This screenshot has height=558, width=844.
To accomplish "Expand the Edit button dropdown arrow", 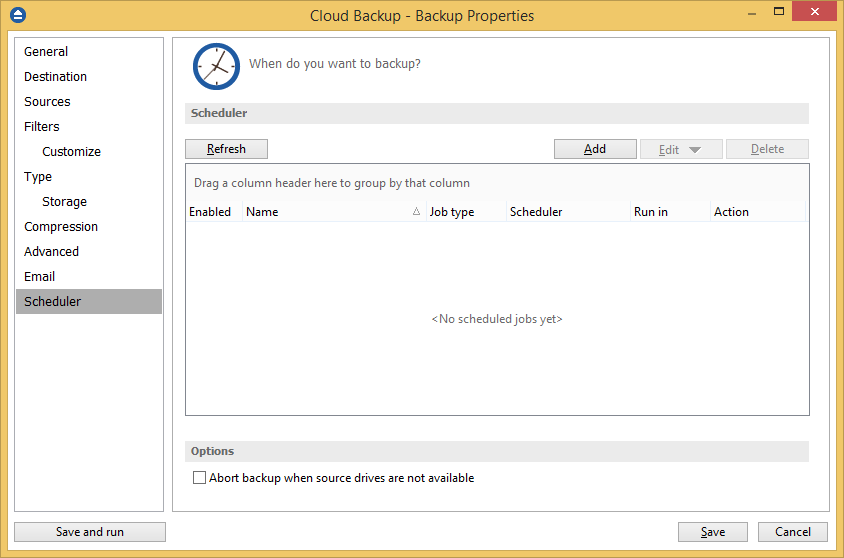I will tap(695, 150).
